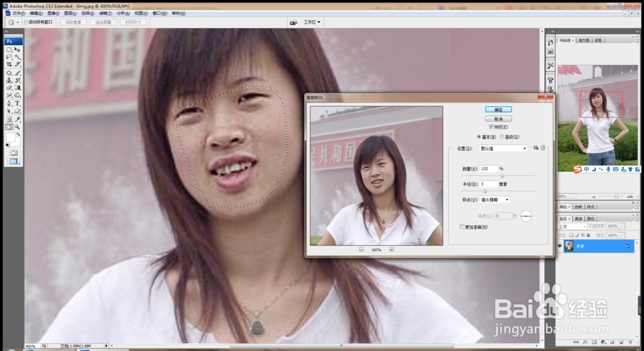Select the Magic Wand tool
Image resolution: width=644 pixels, height=351 pixels.
point(17,57)
